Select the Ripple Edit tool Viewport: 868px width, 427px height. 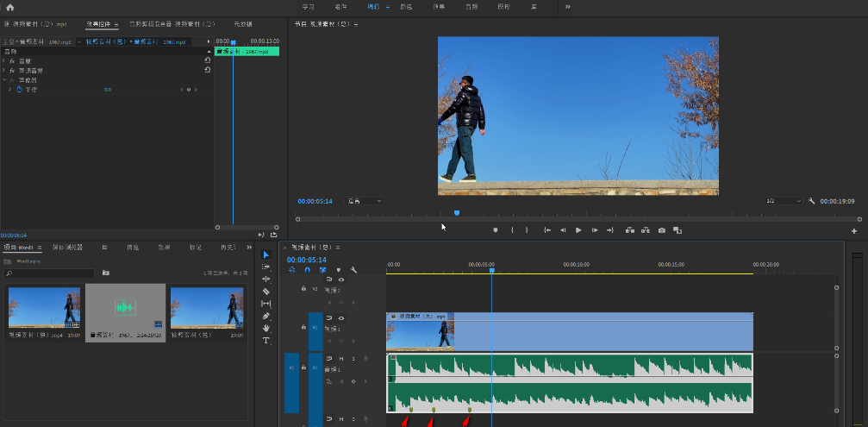coord(266,279)
